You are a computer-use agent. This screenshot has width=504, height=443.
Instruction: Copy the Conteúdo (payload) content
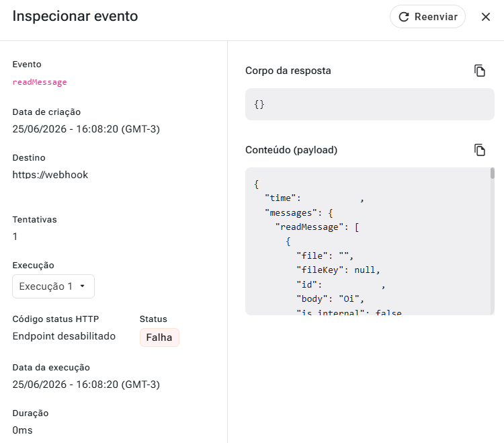480,150
